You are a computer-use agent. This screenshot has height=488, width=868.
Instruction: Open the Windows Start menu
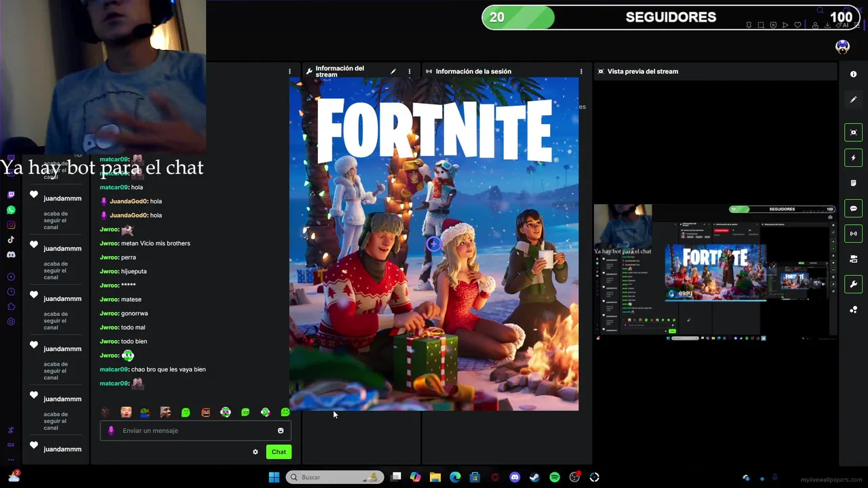click(274, 477)
